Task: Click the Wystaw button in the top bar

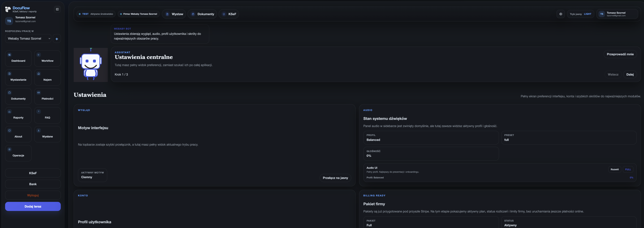Action: (174, 14)
